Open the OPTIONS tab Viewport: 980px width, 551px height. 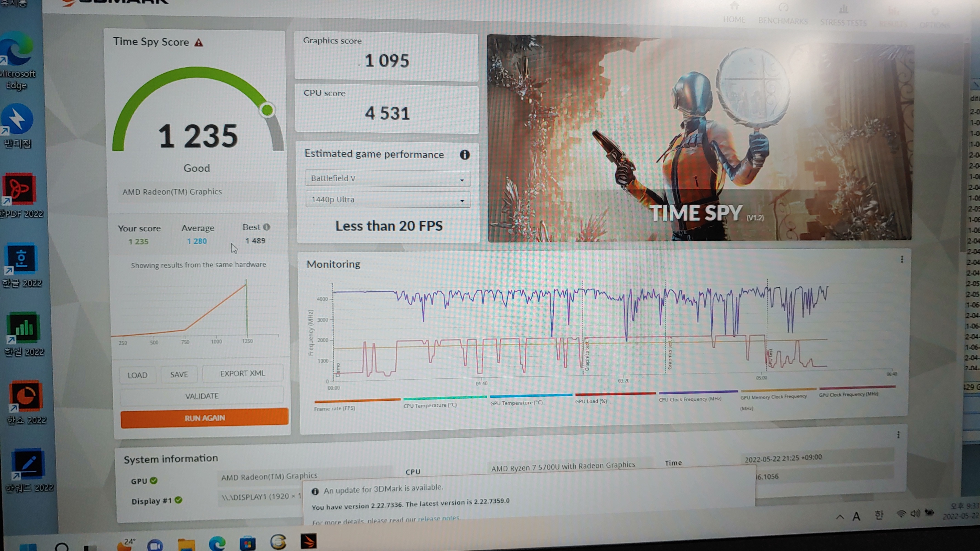point(935,19)
